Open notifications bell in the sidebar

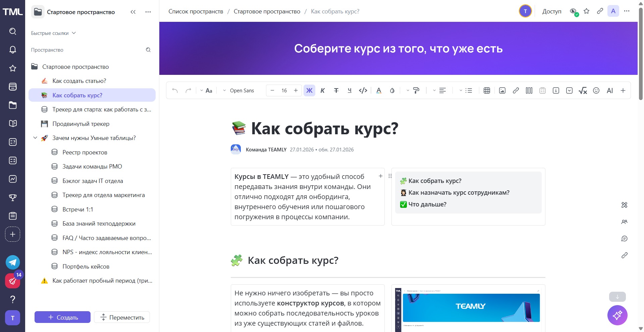coord(13,50)
